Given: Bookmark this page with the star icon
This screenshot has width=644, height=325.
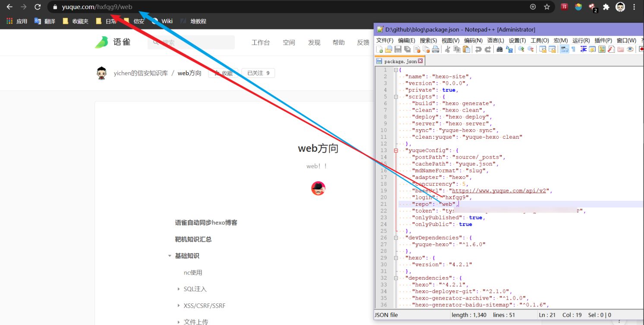Looking at the screenshot, I should [547, 7].
